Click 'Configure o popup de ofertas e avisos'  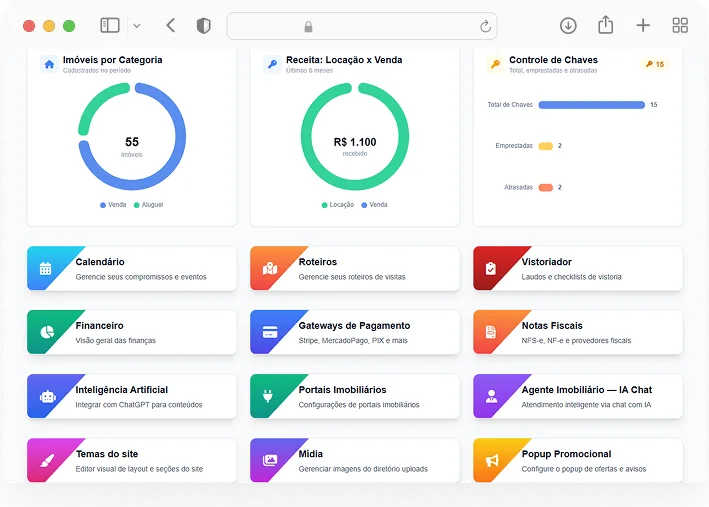[x=584, y=469]
